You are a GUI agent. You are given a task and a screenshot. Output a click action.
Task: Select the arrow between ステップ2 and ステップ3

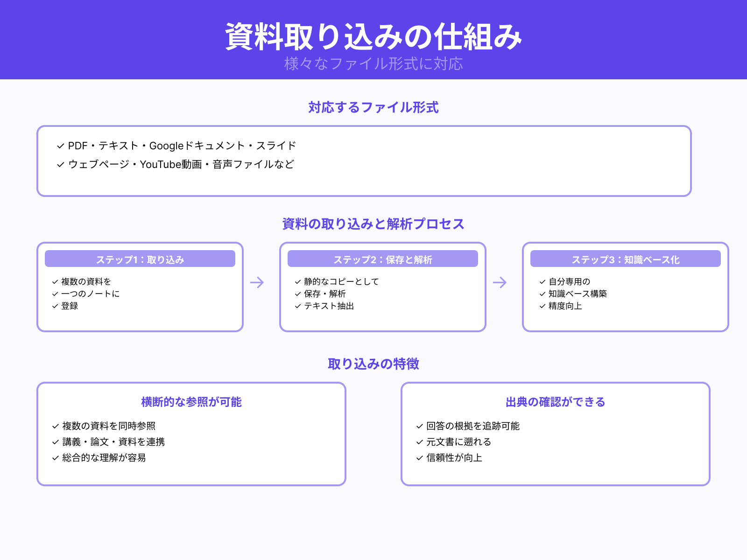point(500,282)
